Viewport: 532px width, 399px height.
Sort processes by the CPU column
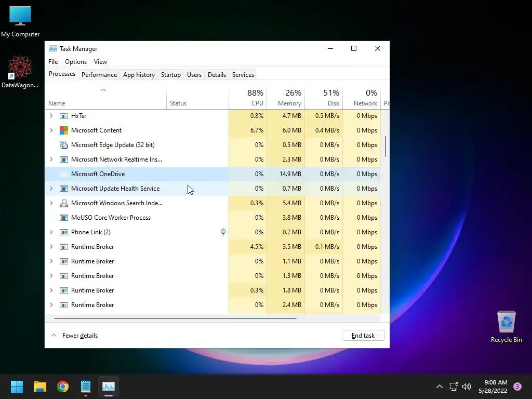[248, 98]
